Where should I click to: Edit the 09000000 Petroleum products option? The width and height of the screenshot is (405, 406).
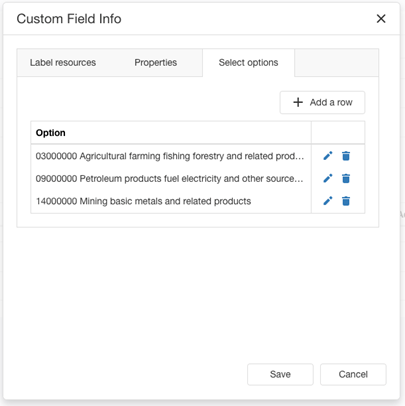328,178
